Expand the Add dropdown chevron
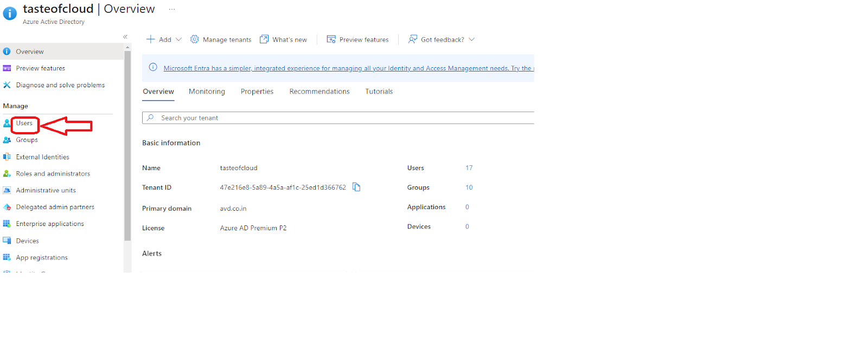The image size is (868, 337). (x=178, y=39)
